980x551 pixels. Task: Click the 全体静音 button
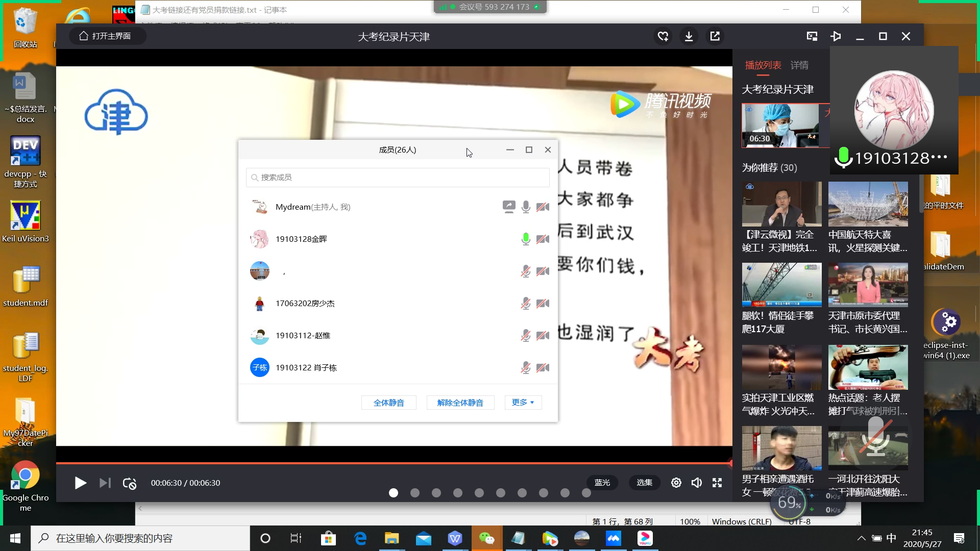pos(388,402)
